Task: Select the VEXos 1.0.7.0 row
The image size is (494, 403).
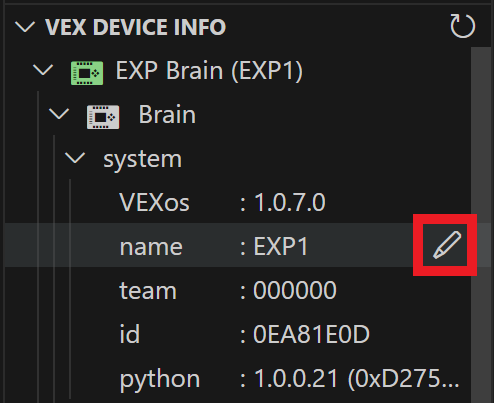Action: pyautogui.click(x=238, y=202)
